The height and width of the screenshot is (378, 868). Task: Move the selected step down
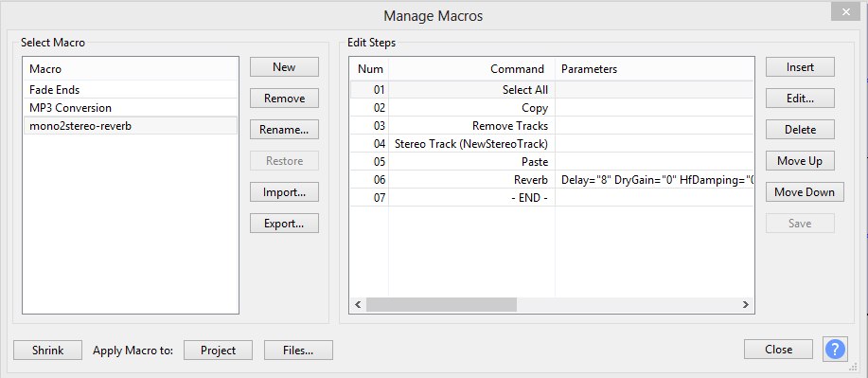805,192
